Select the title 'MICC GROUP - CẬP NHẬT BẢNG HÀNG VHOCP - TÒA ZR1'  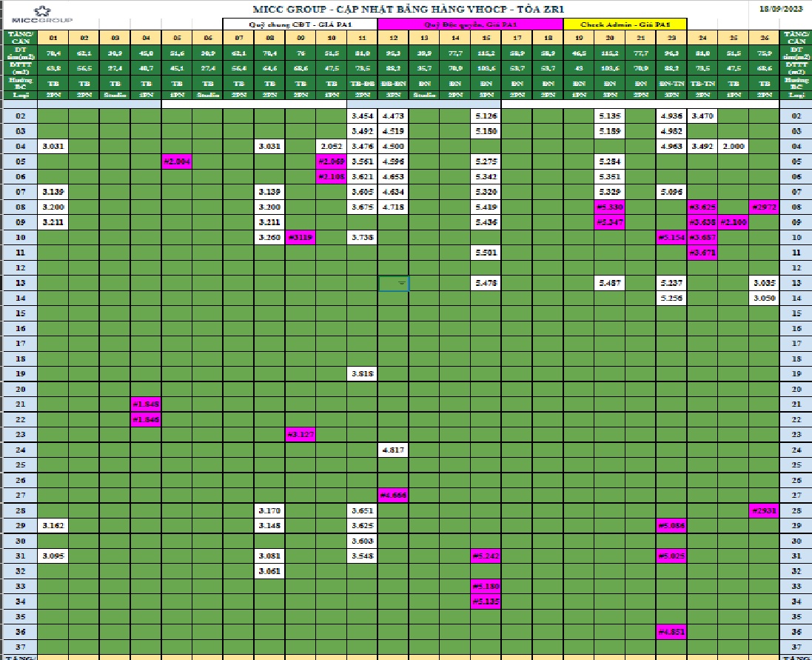click(408, 9)
